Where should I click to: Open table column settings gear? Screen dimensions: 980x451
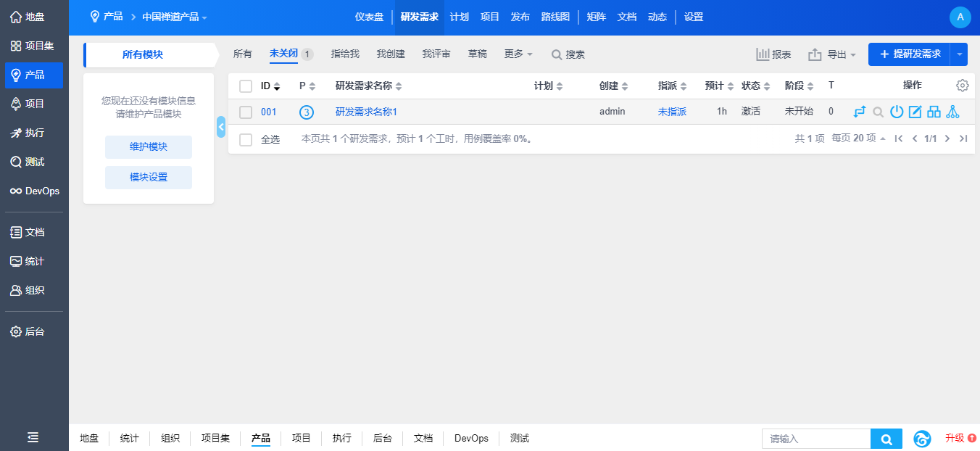click(x=962, y=86)
